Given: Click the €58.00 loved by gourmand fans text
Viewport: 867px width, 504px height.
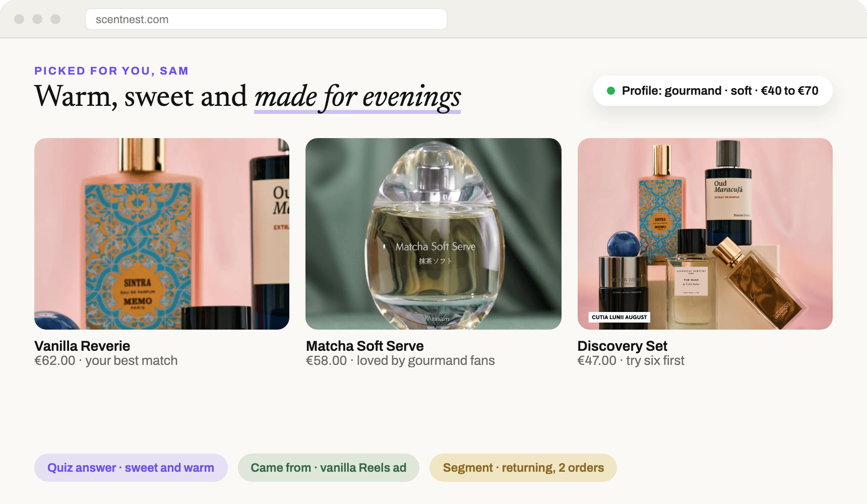Looking at the screenshot, I should pos(400,361).
